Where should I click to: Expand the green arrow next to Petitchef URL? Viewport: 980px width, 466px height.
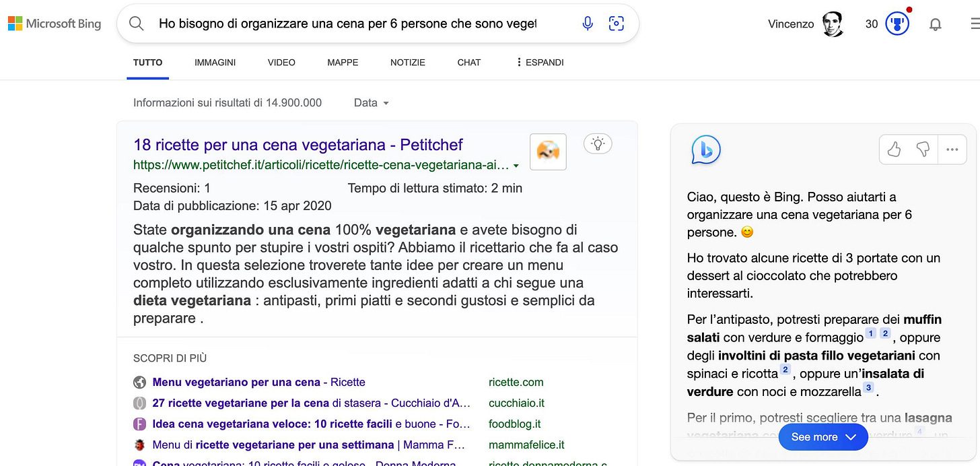click(516, 166)
